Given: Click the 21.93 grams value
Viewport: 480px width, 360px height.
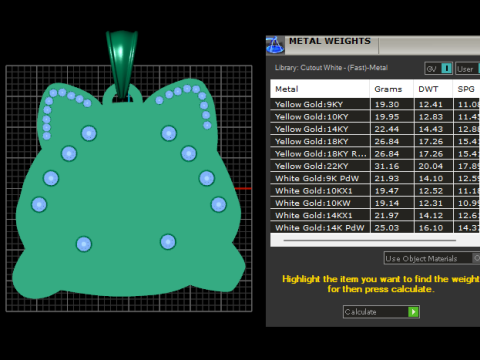Looking at the screenshot, I should (x=387, y=178).
